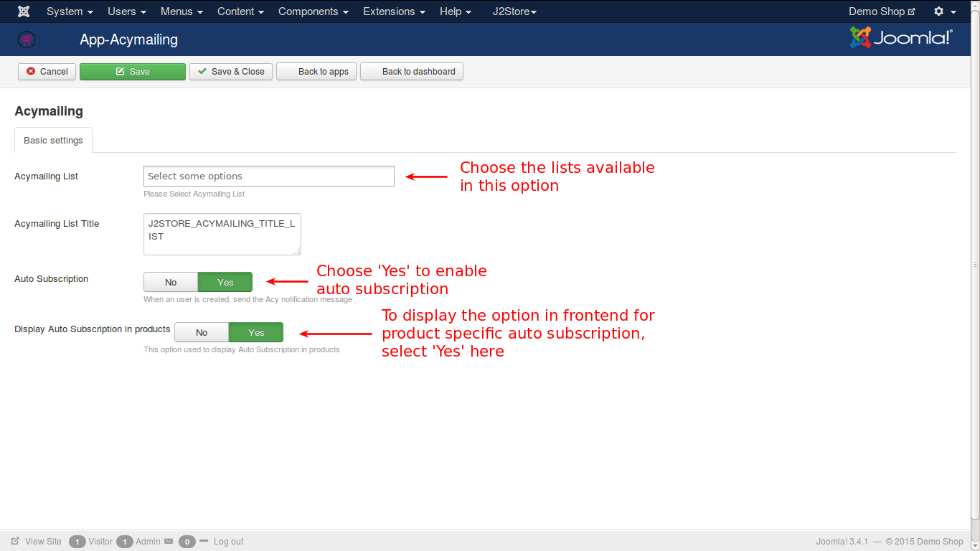Screen dimensions: 980x551
Task: Click the J2Store cart icon beside title
Action: click(x=27, y=39)
